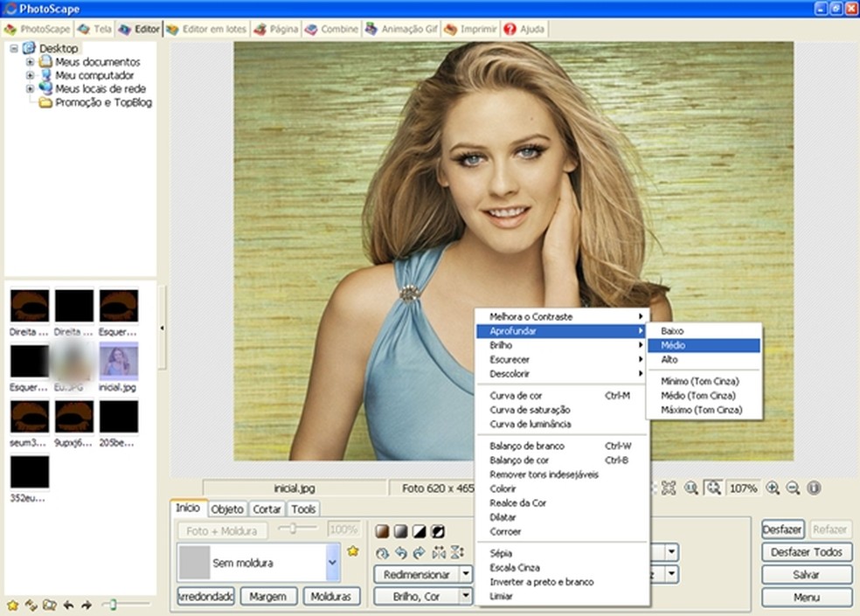The image size is (860, 616).
Task: Click the back arrow under thumbnail panel
Action: [68, 605]
